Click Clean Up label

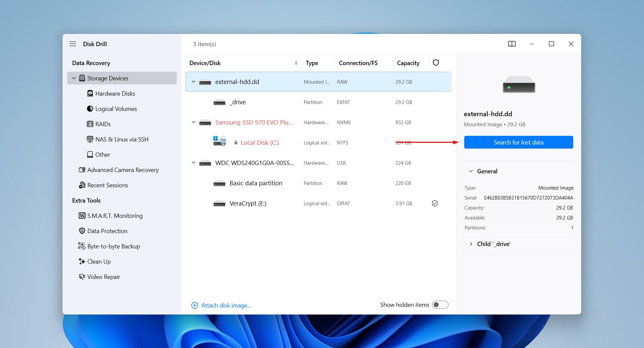99,262
